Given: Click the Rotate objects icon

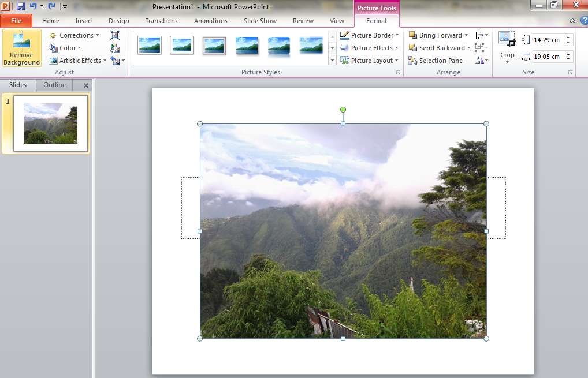Looking at the screenshot, I should pyautogui.click(x=482, y=61).
